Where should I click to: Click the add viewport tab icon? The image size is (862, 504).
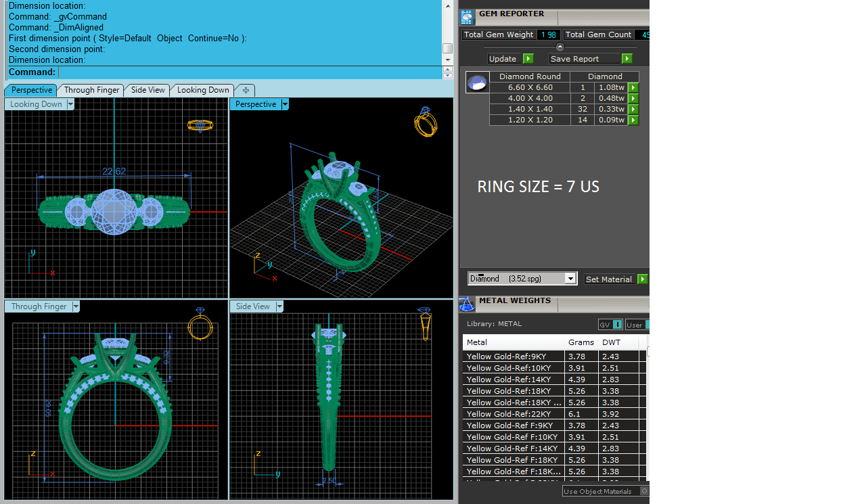pyautogui.click(x=246, y=90)
